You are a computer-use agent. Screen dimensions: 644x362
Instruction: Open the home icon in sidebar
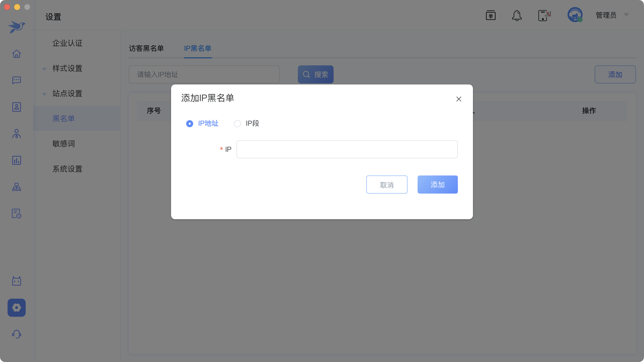tap(17, 54)
